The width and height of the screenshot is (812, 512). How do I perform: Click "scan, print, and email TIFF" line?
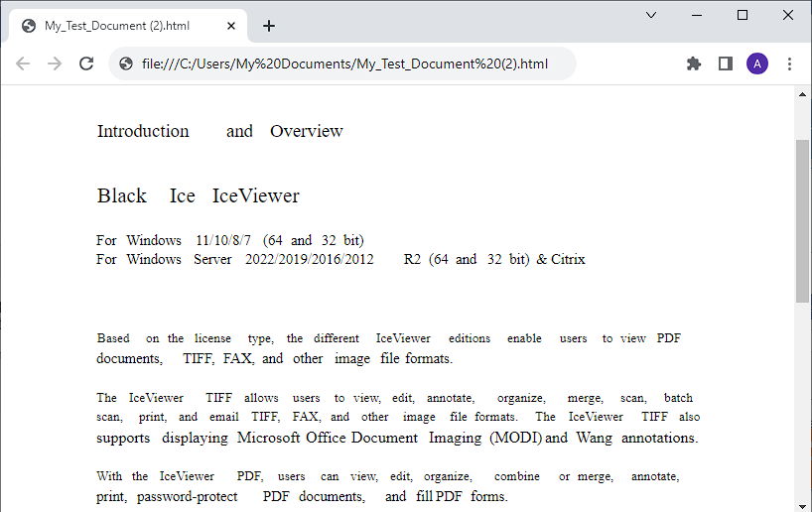[398, 417]
